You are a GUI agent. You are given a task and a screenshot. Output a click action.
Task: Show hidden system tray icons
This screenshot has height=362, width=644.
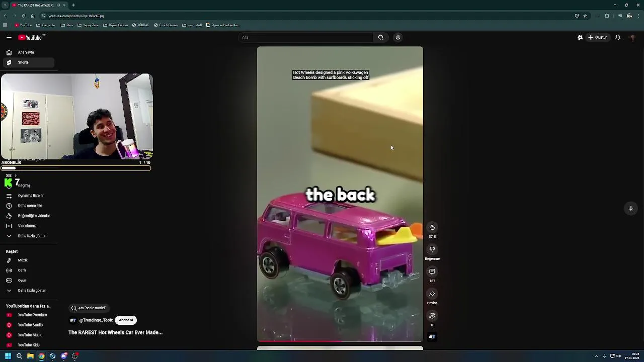pyautogui.click(x=596, y=356)
